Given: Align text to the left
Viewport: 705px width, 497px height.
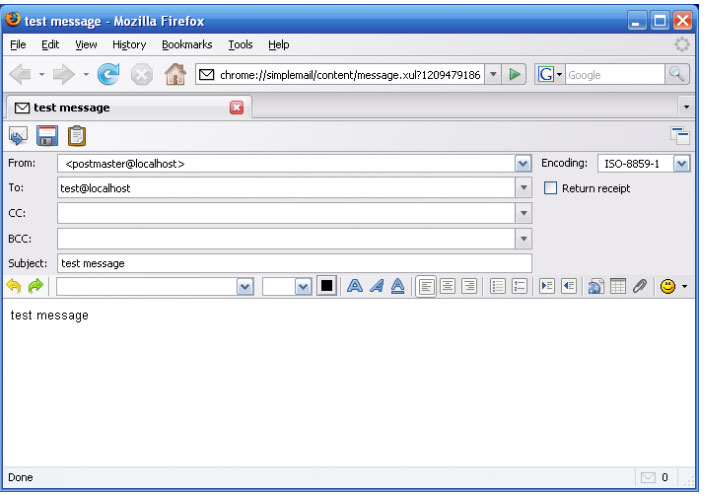Looking at the screenshot, I should pos(426,287).
